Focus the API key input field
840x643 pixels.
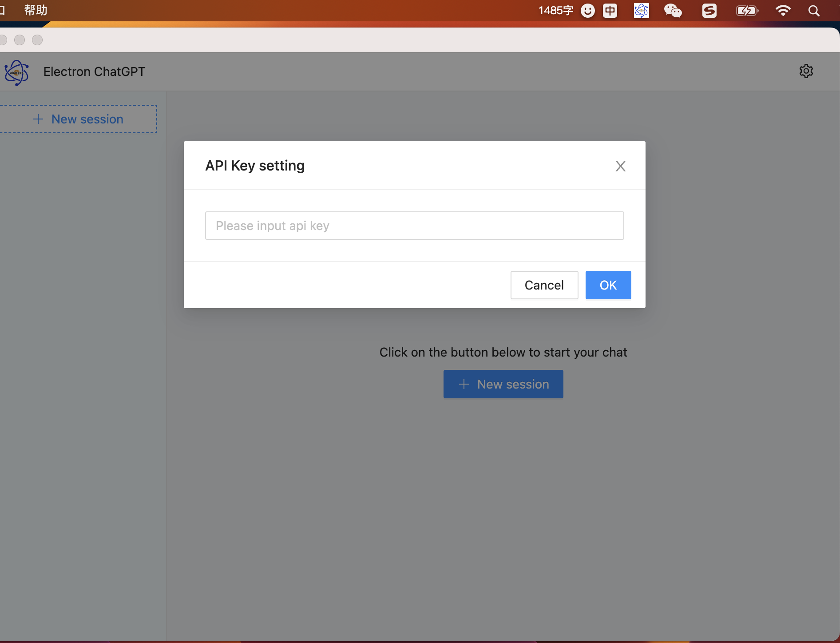(x=414, y=226)
